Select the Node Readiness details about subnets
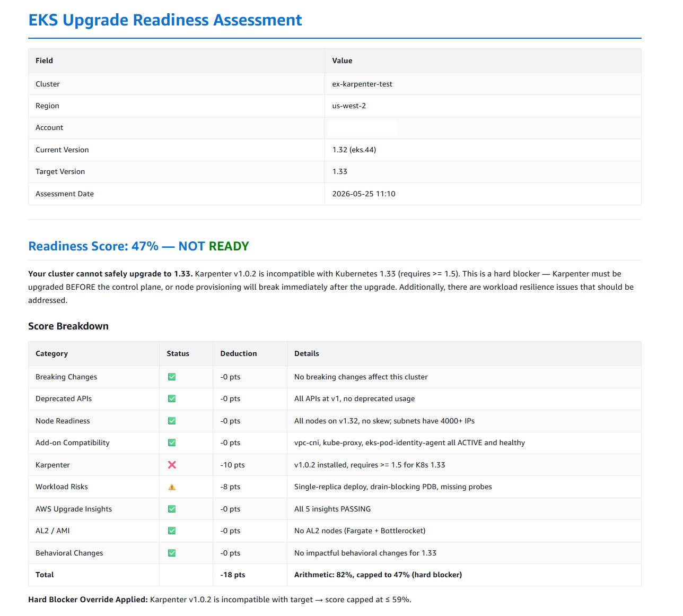 (x=384, y=421)
